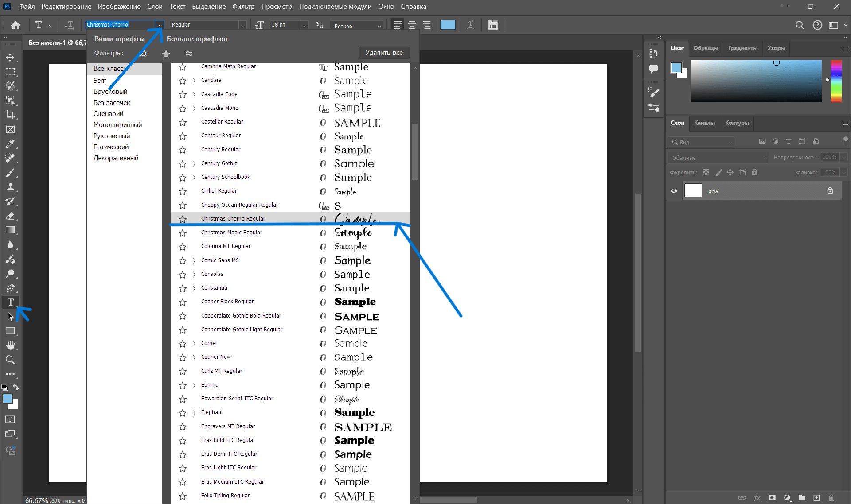
Task: Open the Layers panel options
Action: click(x=844, y=122)
